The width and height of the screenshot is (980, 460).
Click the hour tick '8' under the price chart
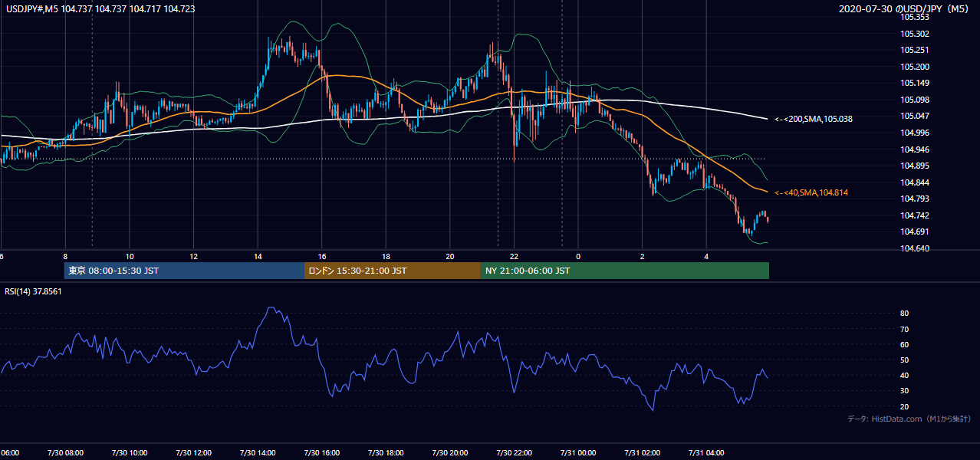pos(65,256)
